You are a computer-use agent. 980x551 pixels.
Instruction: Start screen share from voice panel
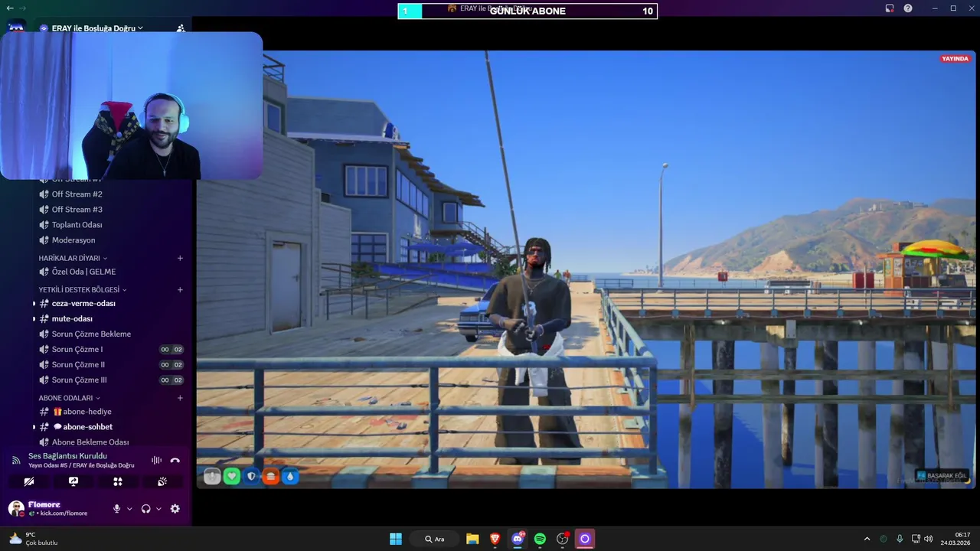[x=73, y=481]
